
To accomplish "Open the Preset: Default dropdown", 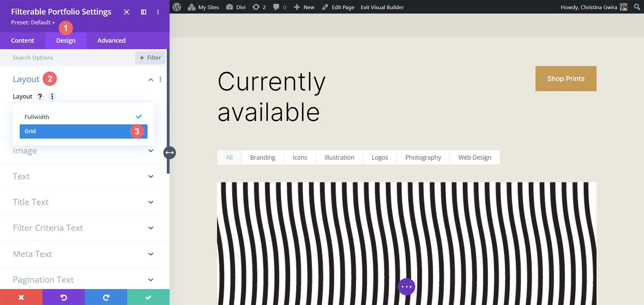I will (33, 23).
